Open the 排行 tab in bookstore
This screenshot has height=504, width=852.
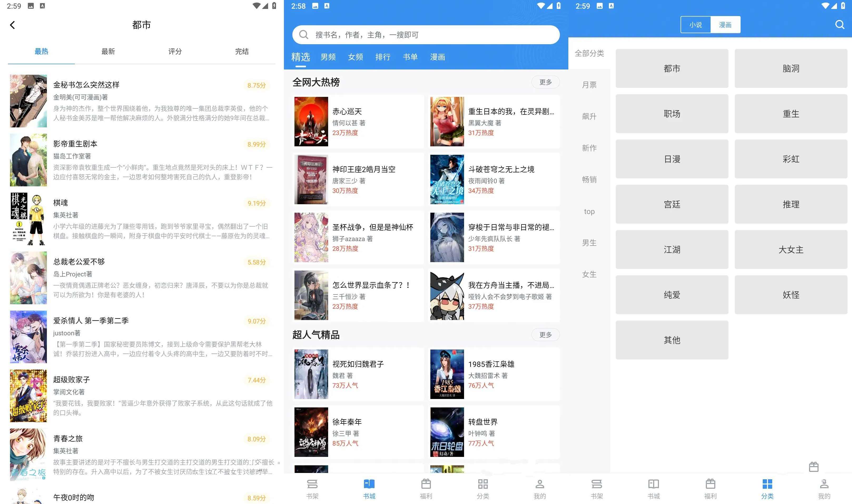(383, 57)
